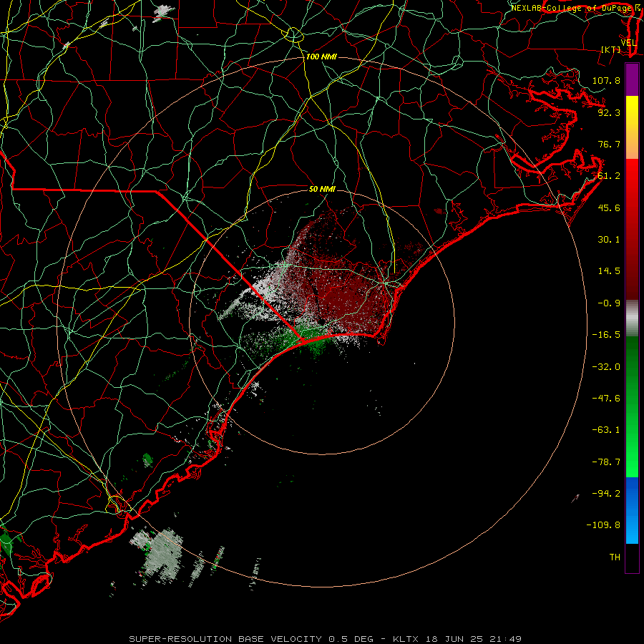Viewport: 644px width, 644px height.
Task: Click the 100 NMI range ring label
Action: click(321, 57)
